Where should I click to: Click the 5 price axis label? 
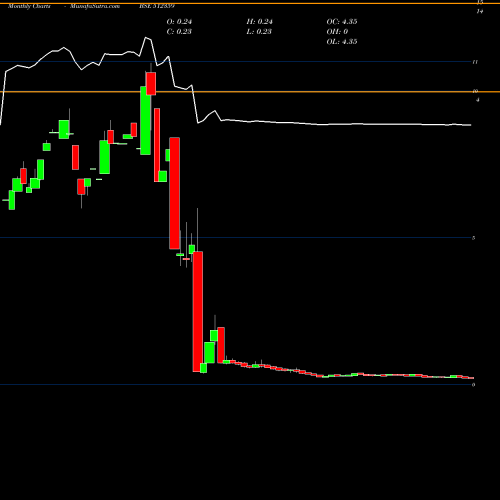pyautogui.click(x=473, y=238)
